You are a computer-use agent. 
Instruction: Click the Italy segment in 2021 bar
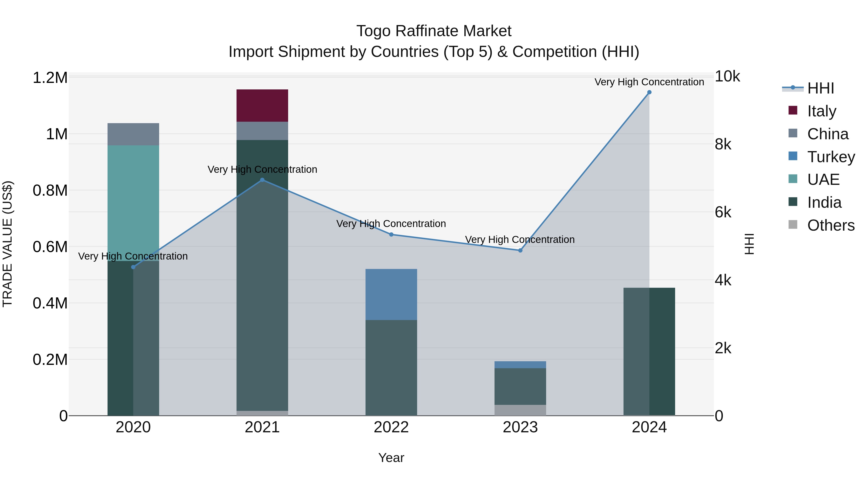pyautogui.click(x=262, y=106)
